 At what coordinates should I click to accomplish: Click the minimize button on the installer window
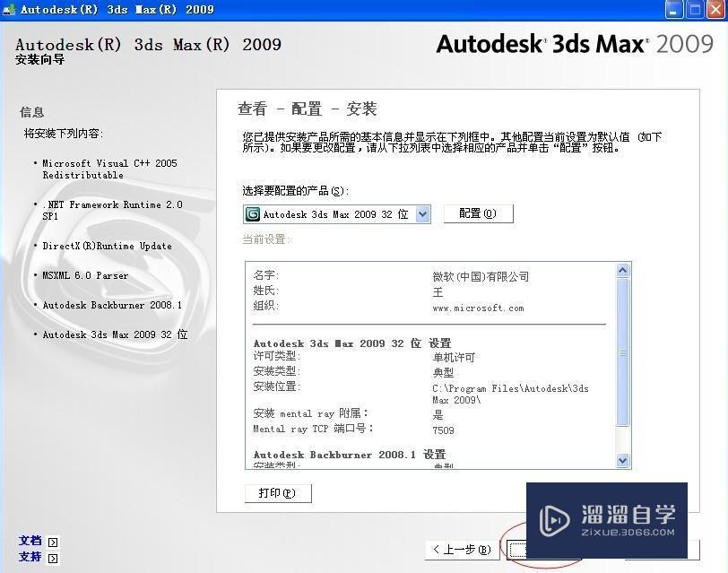672,10
